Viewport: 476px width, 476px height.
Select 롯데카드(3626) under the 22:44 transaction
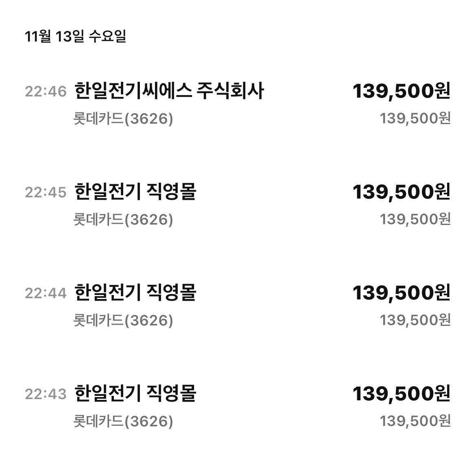123,320
